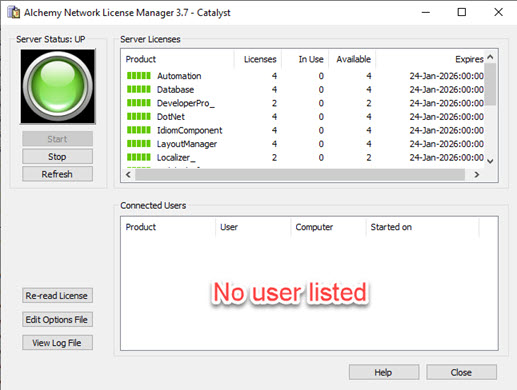517x390 pixels.
Task: Click the green bars icon beside Automation
Action: tap(139, 76)
